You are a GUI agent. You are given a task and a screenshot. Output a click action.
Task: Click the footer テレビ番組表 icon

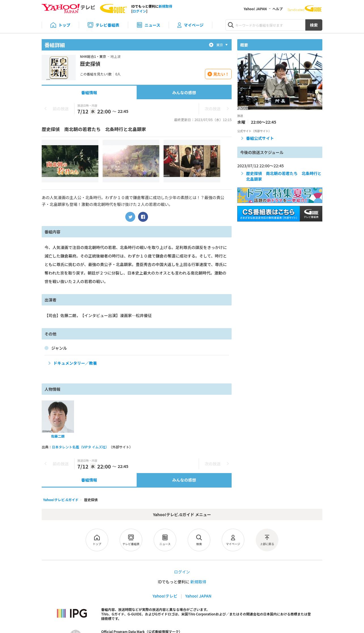pyautogui.click(x=131, y=540)
